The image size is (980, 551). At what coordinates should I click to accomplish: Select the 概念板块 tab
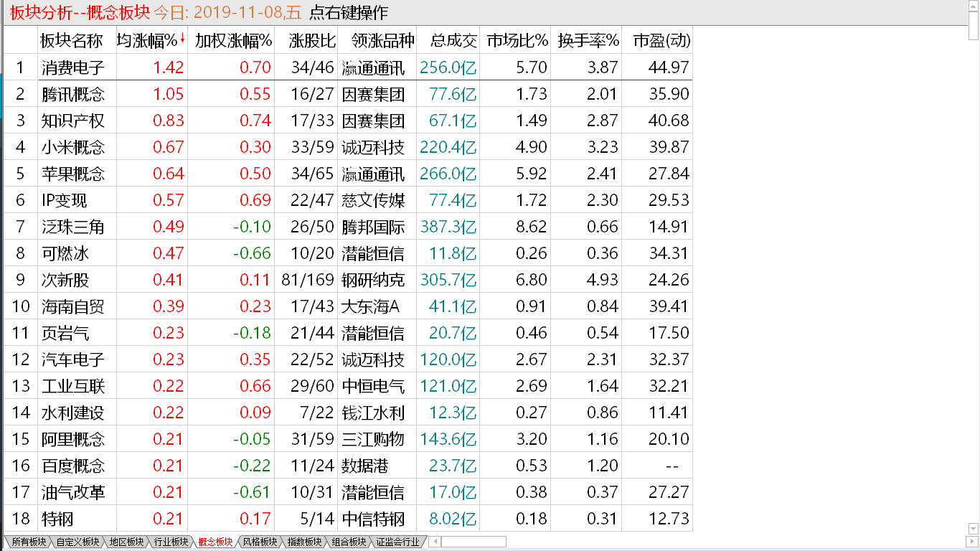pos(215,542)
